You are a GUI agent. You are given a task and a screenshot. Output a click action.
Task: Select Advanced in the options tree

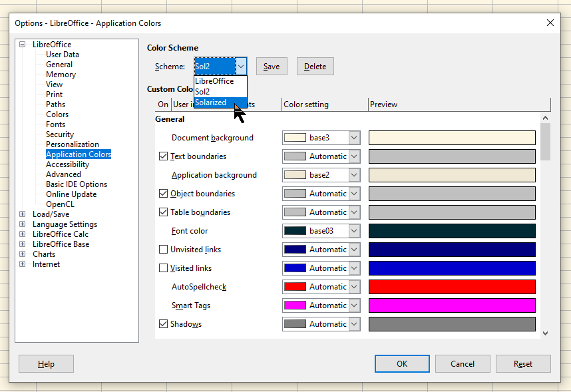click(x=63, y=174)
